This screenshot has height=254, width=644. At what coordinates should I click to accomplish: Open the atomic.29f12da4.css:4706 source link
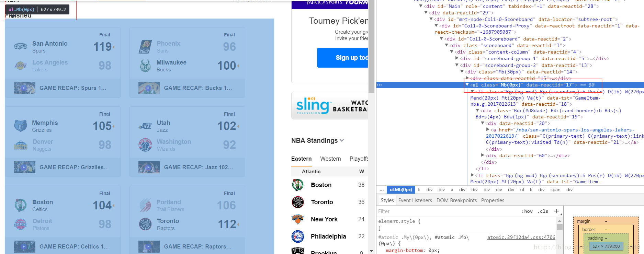tap(521, 237)
